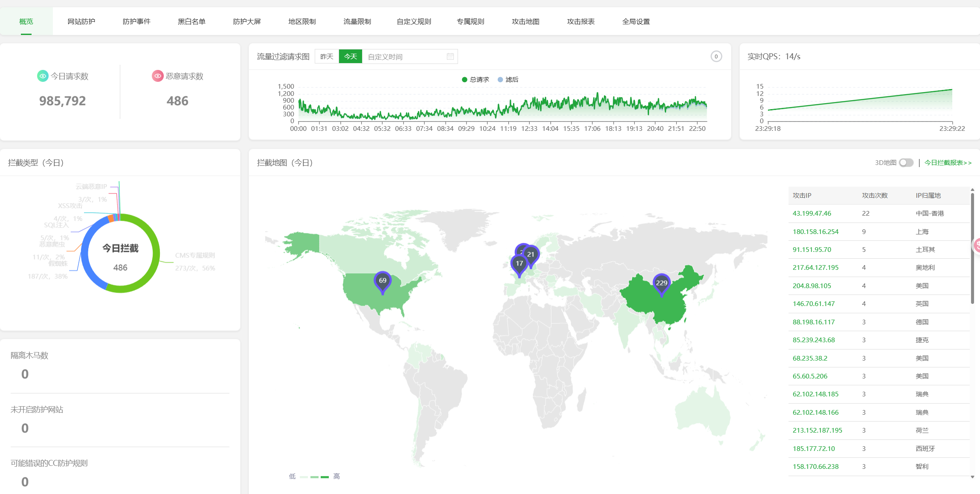Click attack IP 213.152.187.195
The width and height of the screenshot is (980, 494).
click(x=818, y=430)
